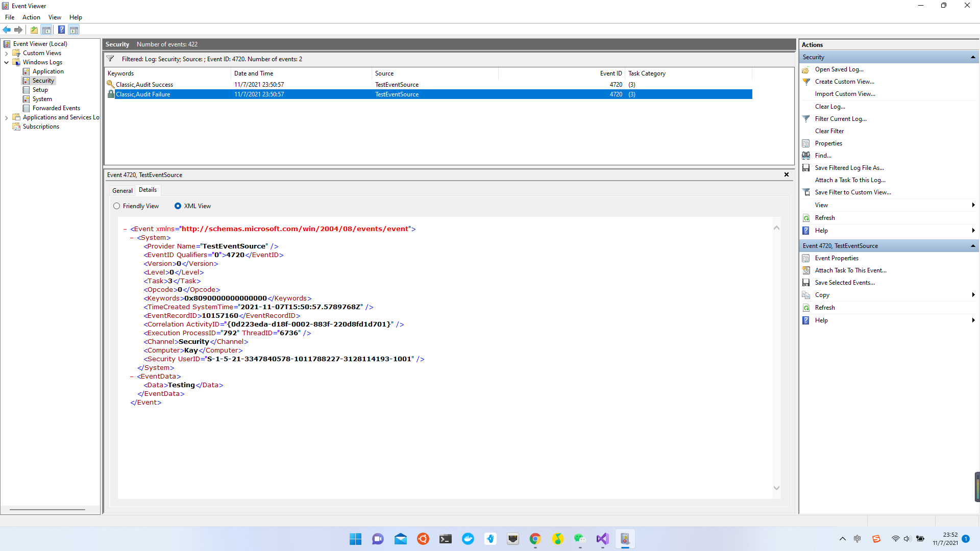The image size is (980, 551).
Task: Close the event preview pane with X
Action: 787,174
